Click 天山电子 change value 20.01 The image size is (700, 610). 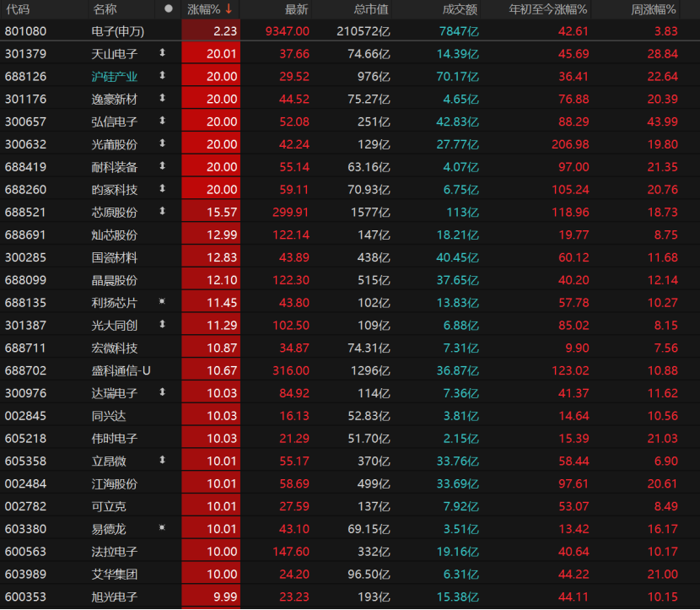(222, 54)
